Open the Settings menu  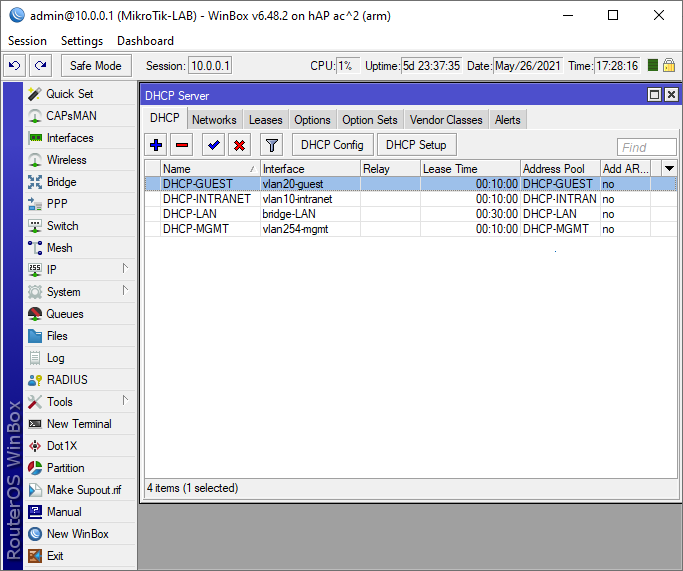coord(82,41)
